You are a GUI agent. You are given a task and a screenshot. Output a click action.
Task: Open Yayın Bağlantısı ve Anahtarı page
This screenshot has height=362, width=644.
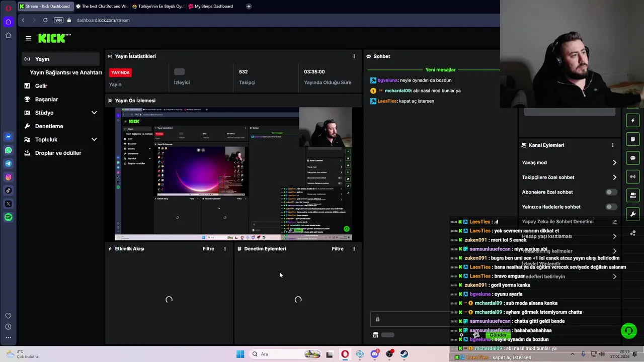coord(65,72)
